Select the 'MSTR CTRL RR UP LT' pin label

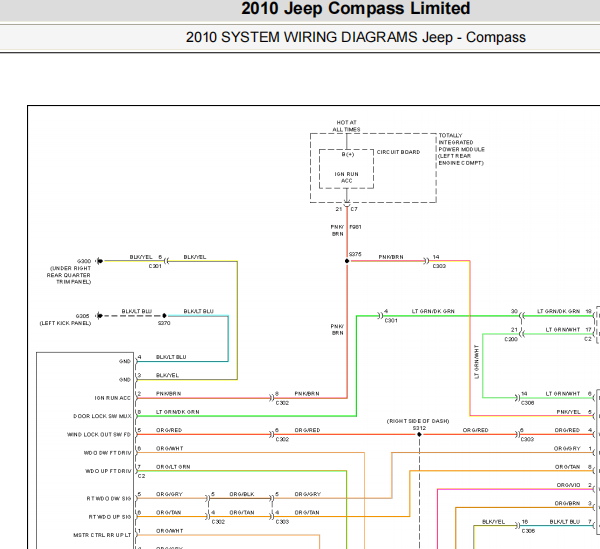point(102,535)
